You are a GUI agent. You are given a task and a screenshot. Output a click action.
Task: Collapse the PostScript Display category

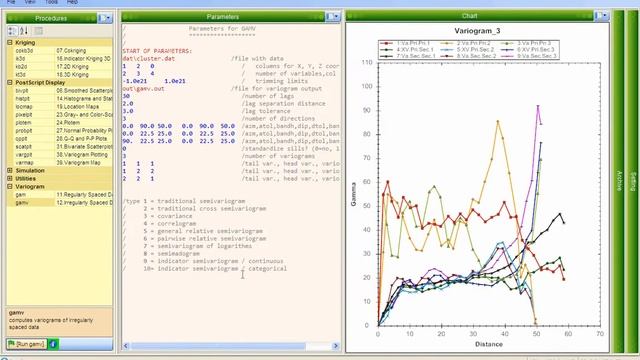[x=10, y=82]
